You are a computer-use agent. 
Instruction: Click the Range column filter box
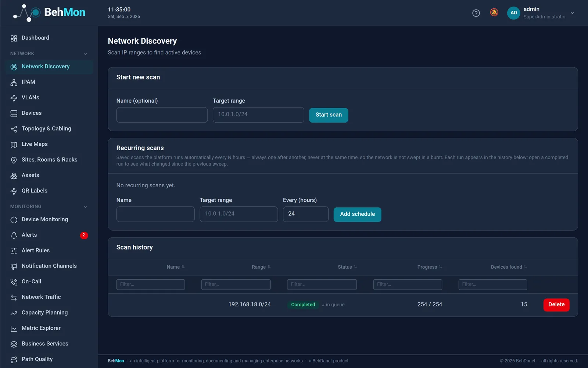point(236,284)
